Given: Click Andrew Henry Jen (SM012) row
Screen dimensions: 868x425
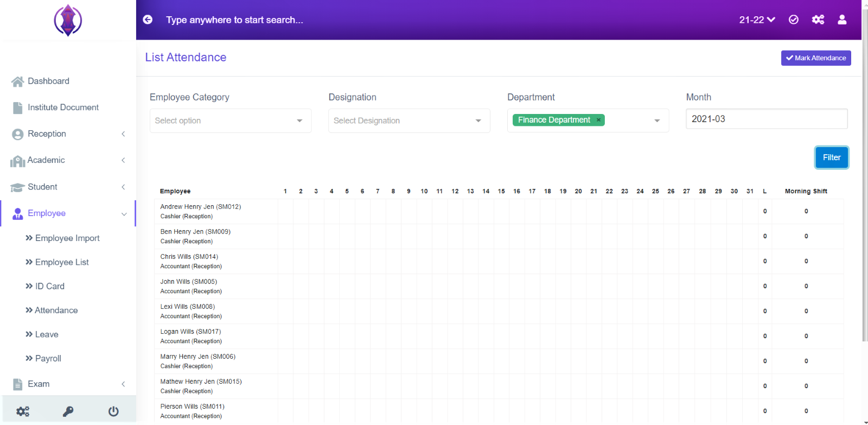Looking at the screenshot, I should [x=499, y=212].
